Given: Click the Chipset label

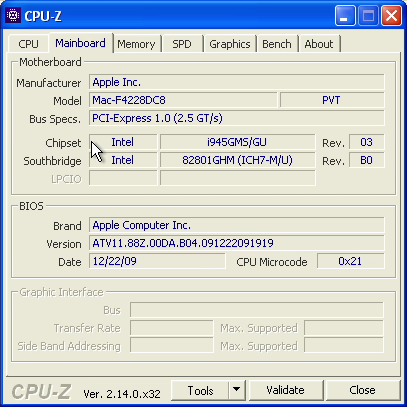Looking at the screenshot, I should tap(63, 143).
